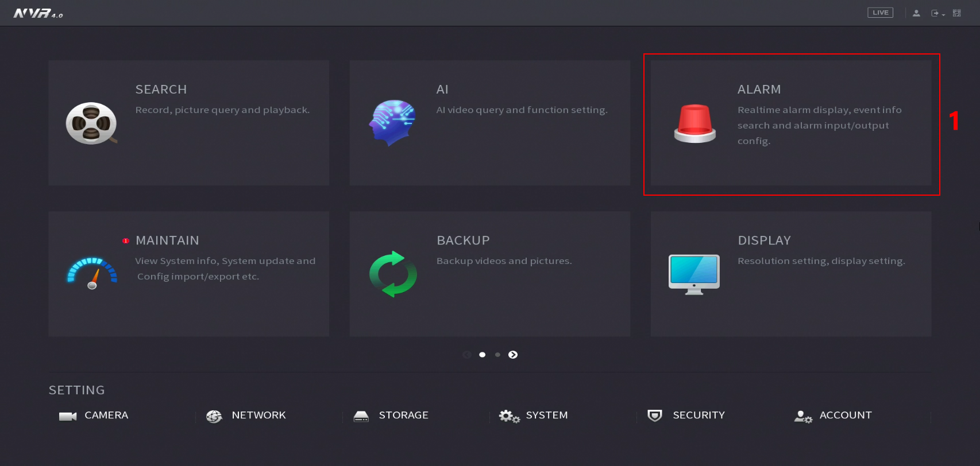Viewport: 980px width, 466px height.
Task: Select the second page indicator dot
Action: (497, 355)
